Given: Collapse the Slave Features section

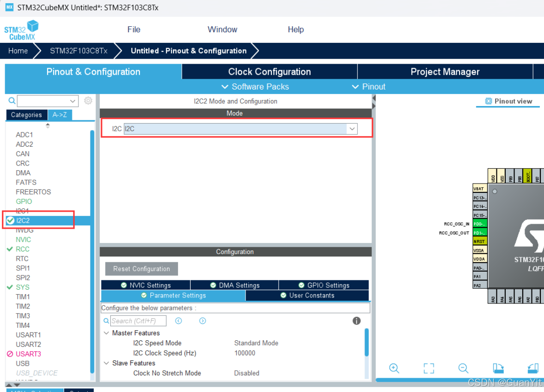Looking at the screenshot, I should click(x=106, y=363).
